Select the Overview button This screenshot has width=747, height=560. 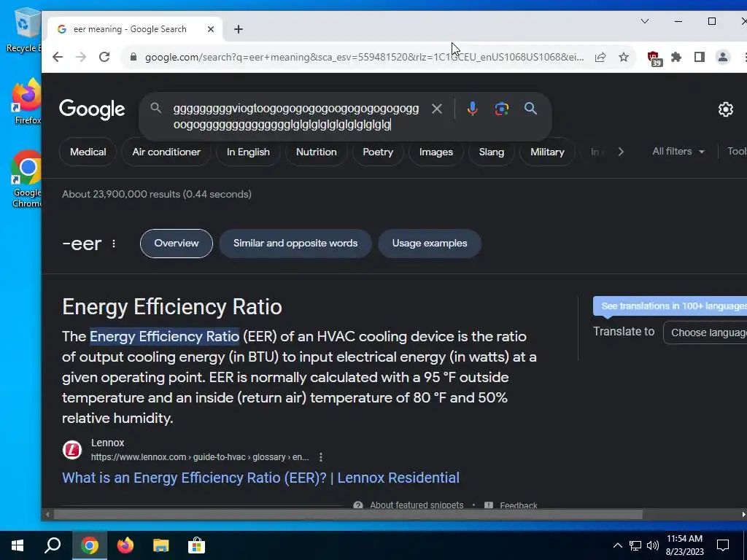[x=177, y=244]
